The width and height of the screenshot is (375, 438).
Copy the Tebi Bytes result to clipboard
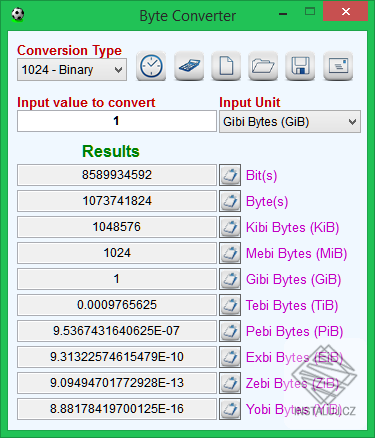pos(230,305)
